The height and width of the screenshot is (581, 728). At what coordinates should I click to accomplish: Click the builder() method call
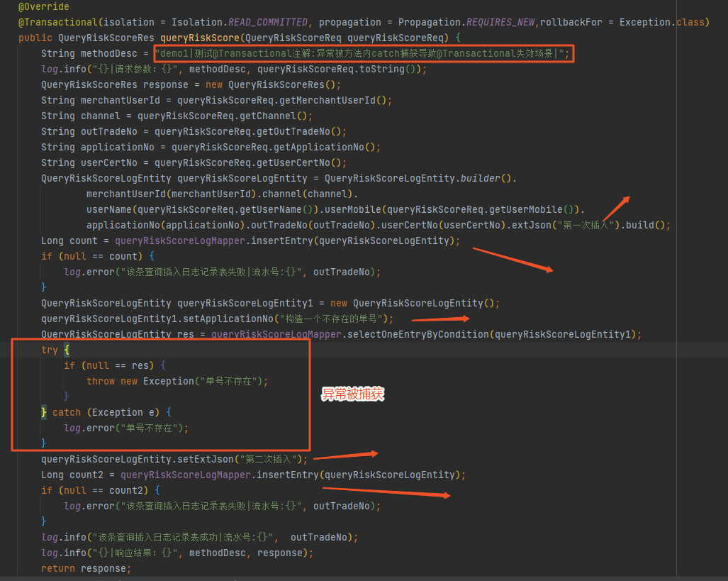pyautogui.click(x=486, y=179)
